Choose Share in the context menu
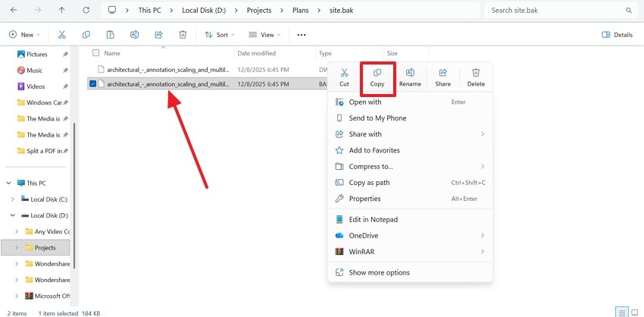The width and height of the screenshot is (644, 317). tap(442, 77)
